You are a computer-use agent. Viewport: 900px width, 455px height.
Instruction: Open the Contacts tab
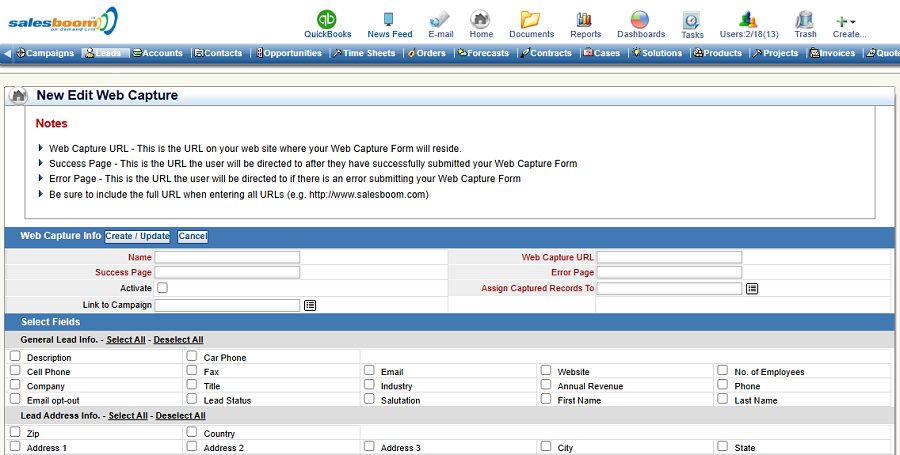pyautogui.click(x=218, y=53)
